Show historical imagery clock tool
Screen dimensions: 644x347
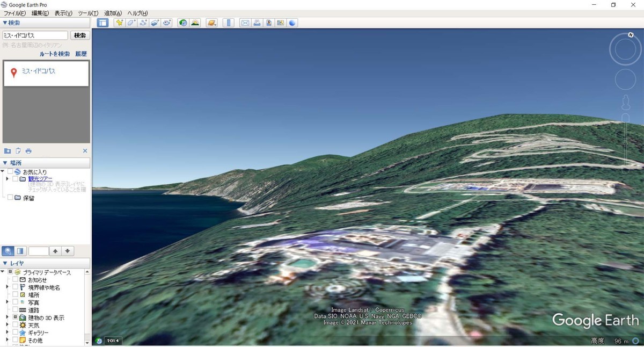(183, 23)
